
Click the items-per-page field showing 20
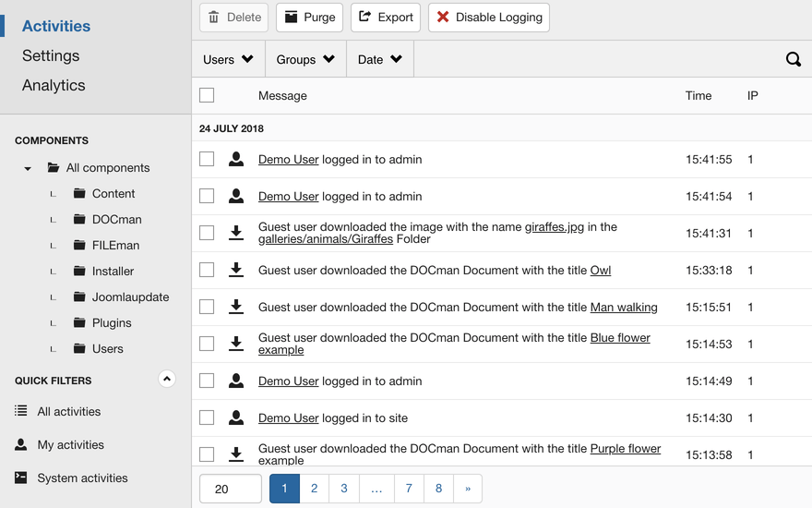point(231,489)
